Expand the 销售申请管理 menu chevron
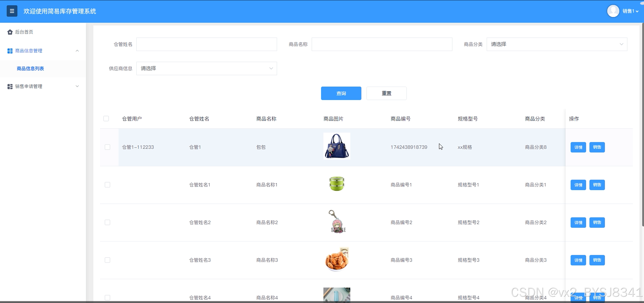Image resolution: width=644 pixels, height=303 pixels. coord(77,86)
